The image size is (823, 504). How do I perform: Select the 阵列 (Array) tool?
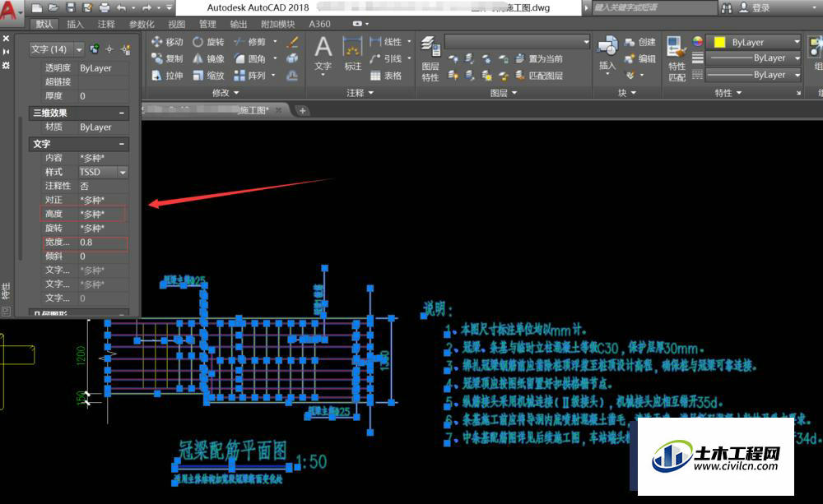point(250,76)
